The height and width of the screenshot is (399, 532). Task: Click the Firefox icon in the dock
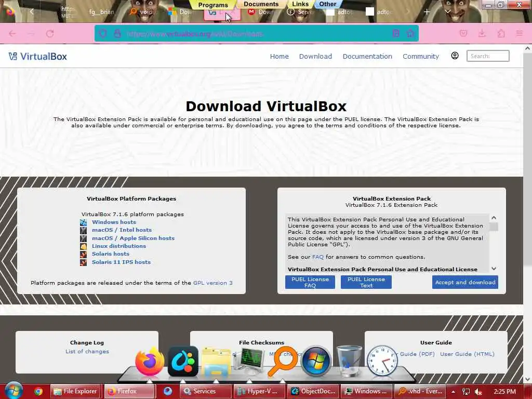click(149, 361)
